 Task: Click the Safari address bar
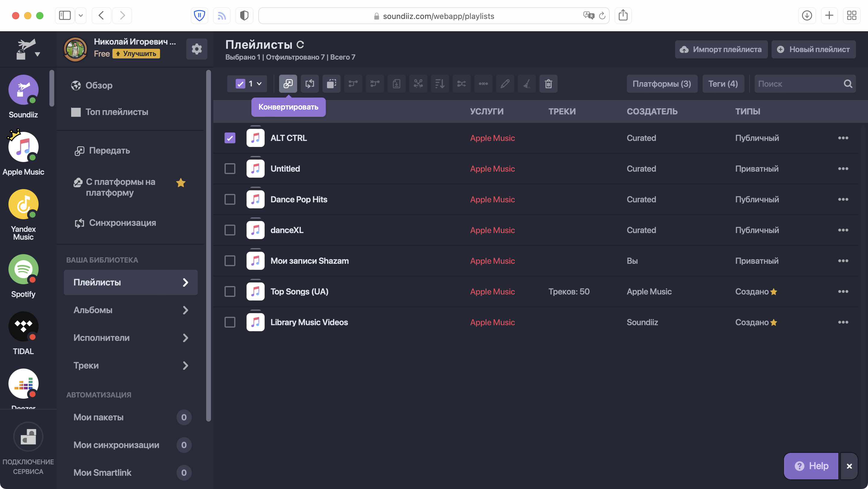(434, 15)
